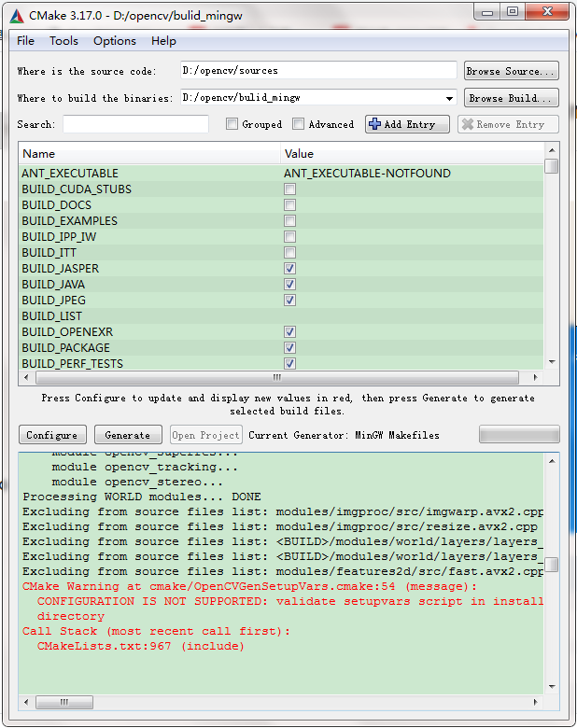Screen dimensions: 577x728
Task: Uncheck the BUILD_PACKAGE checkbox
Action: 289,348
